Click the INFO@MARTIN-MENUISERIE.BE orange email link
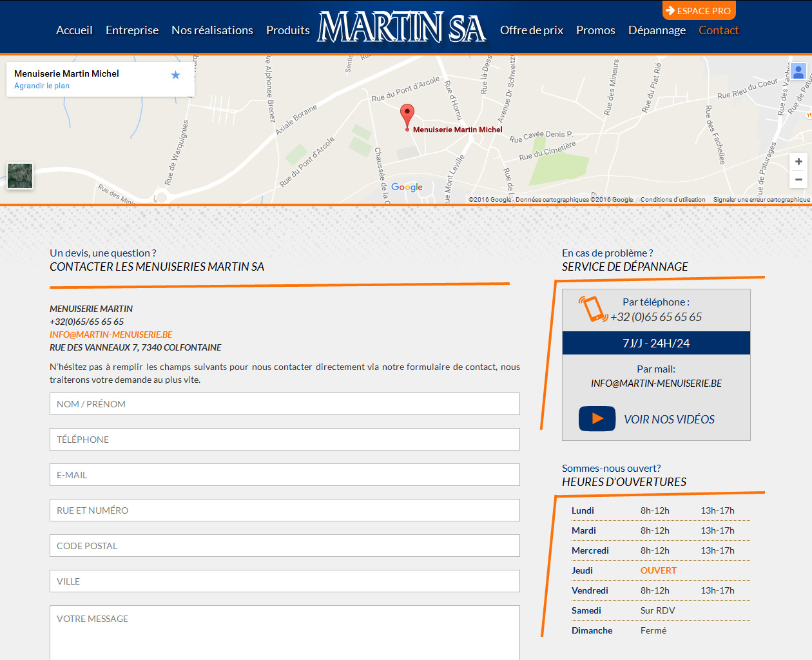812x660 pixels. click(x=111, y=335)
